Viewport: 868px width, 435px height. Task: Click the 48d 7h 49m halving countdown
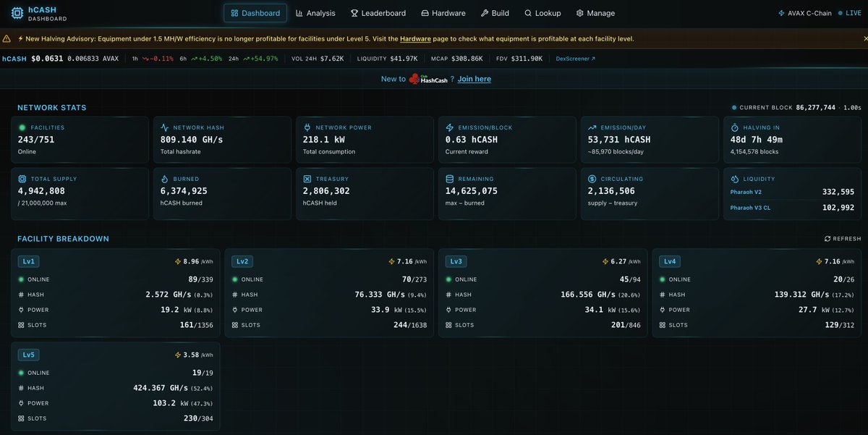pyautogui.click(x=757, y=140)
